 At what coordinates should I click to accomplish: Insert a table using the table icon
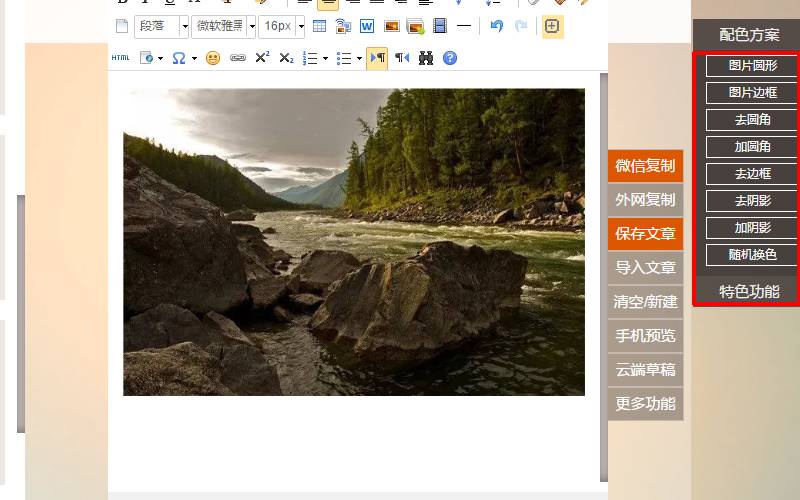(x=320, y=27)
